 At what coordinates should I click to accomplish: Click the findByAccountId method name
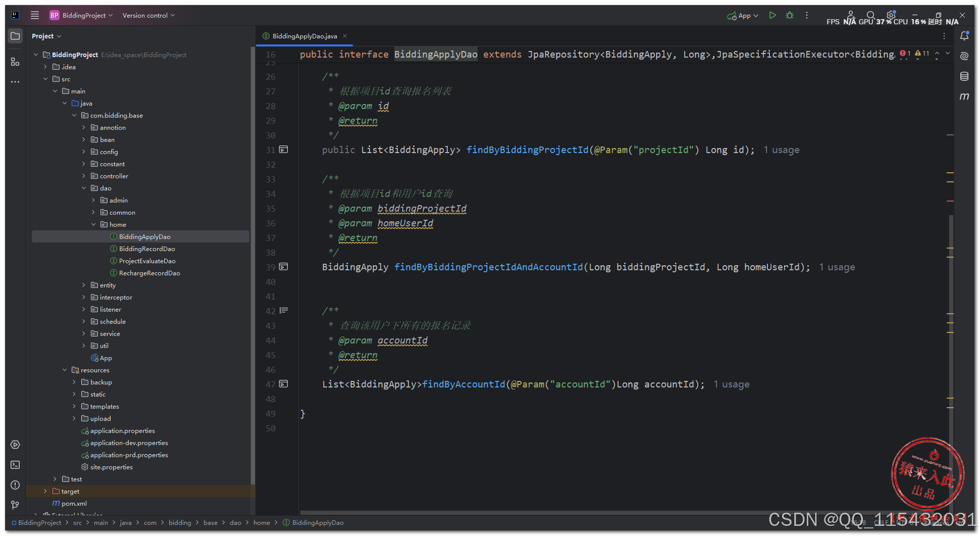pyautogui.click(x=463, y=384)
